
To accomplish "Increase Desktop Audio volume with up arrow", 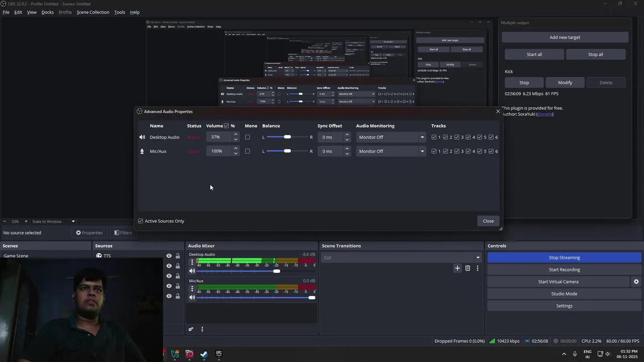I will click(235, 135).
